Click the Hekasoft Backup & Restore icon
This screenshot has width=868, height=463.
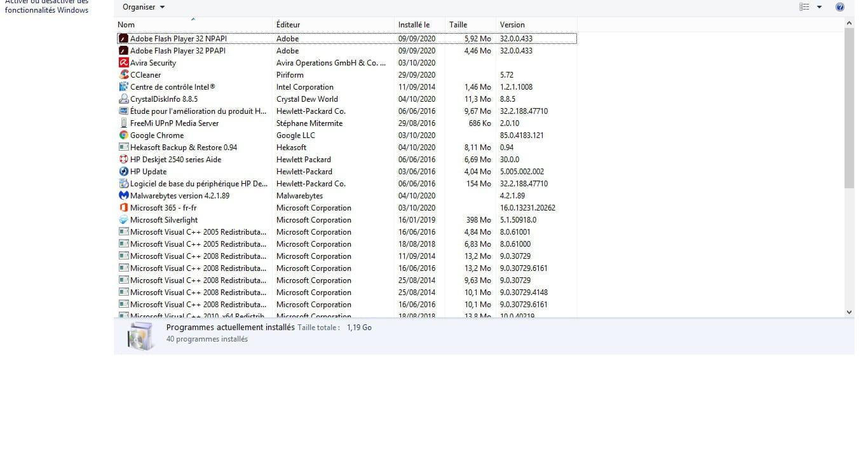(124, 148)
